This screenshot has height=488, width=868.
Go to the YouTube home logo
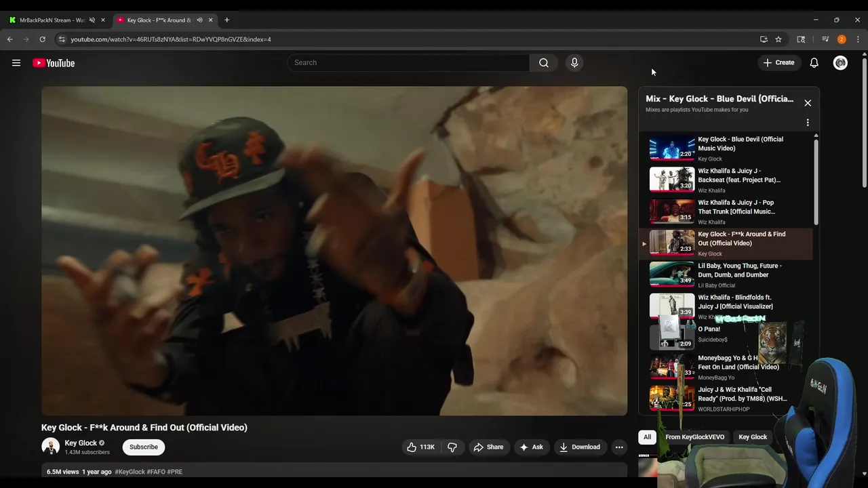pos(54,63)
